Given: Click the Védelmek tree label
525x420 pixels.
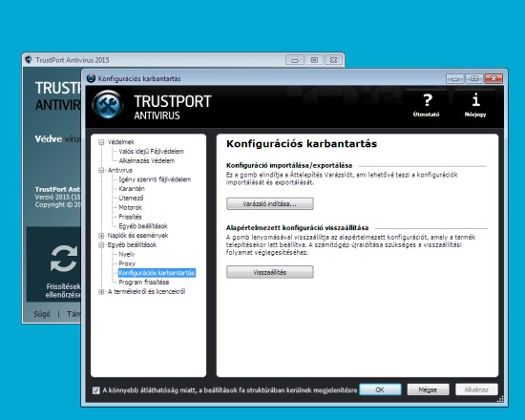Looking at the screenshot, I should [121, 142].
